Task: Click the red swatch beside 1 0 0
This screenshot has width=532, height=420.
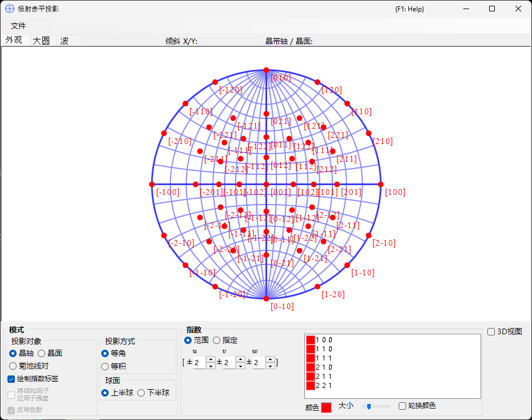Action: (310, 339)
